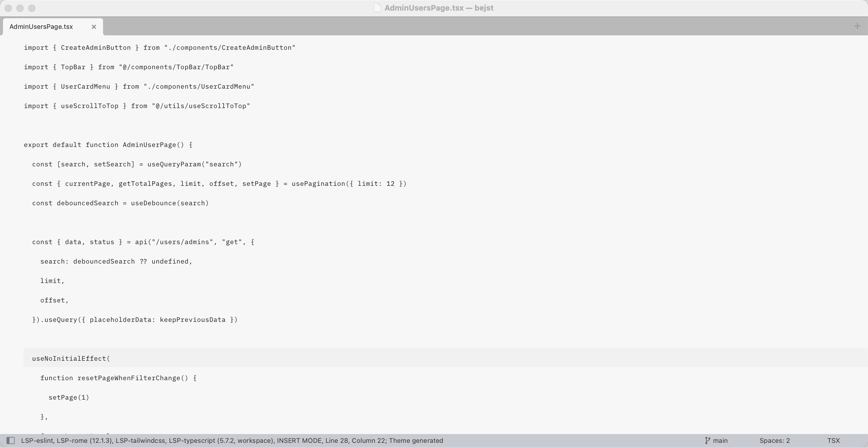Click the "./components/CreateAdminButton" path string
This screenshot has height=447, width=868.
(x=230, y=47)
